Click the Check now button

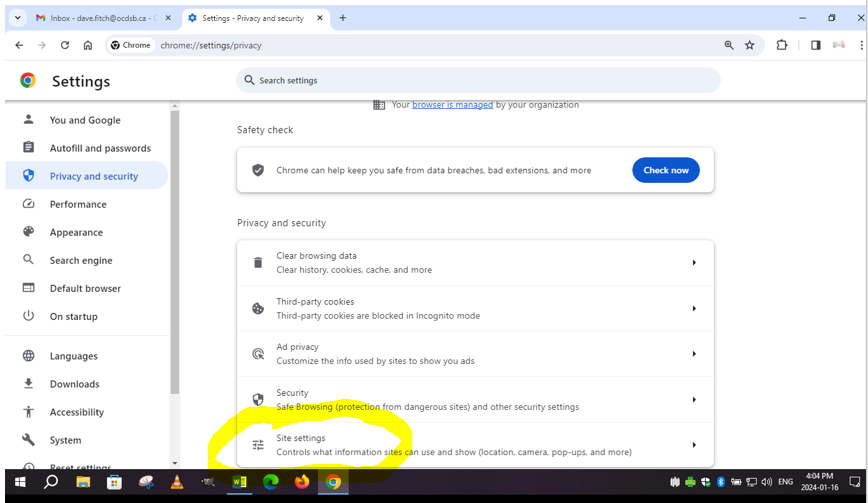pyautogui.click(x=665, y=170)
